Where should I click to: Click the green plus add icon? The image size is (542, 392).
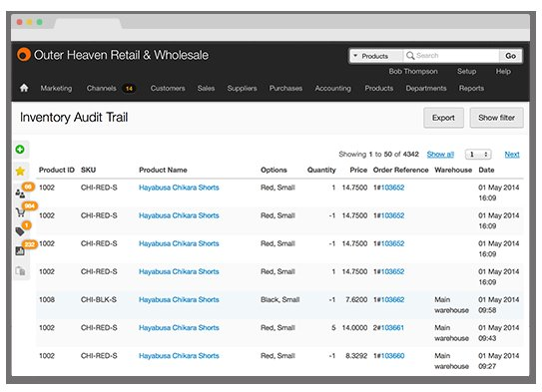(20, 150)
